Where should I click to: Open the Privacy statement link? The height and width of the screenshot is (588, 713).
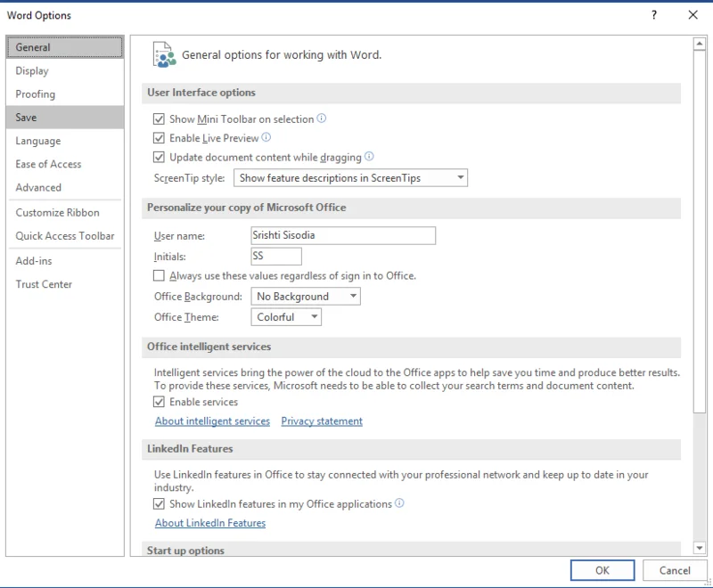pyautogui.click(x=321, y=421)
